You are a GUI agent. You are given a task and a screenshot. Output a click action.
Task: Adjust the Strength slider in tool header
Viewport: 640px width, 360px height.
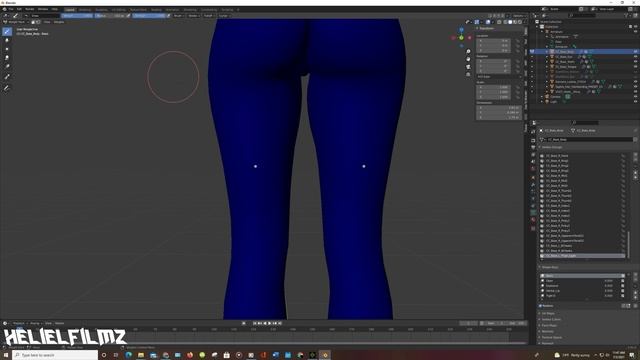coord(149,16)
